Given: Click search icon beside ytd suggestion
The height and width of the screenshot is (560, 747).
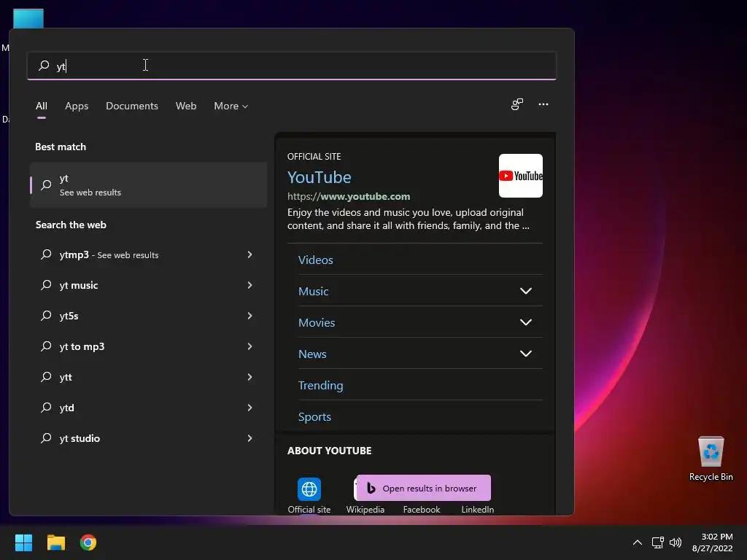Looking at the screenshot, I should point(46,408).
